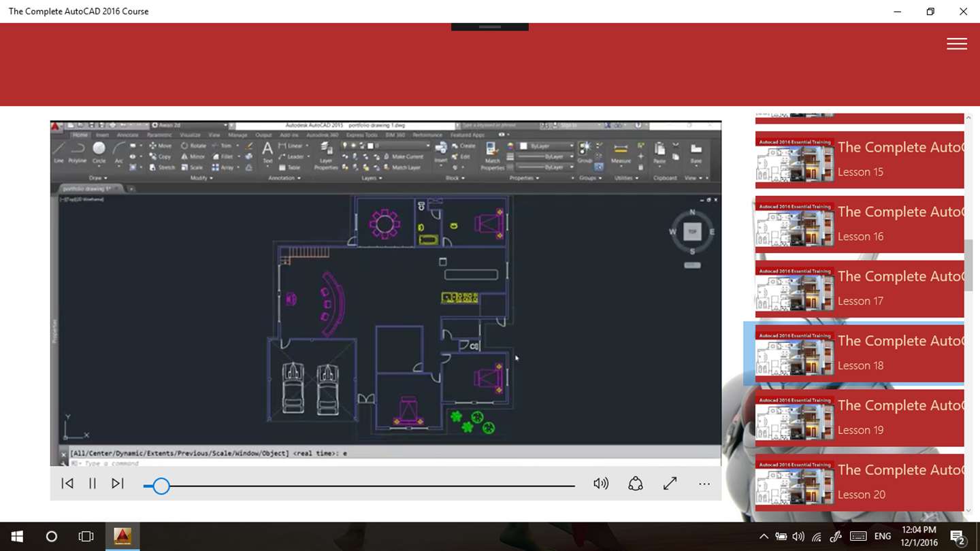Select the Arc tool
The image size is (980, 551).
(x=118, y=153)
